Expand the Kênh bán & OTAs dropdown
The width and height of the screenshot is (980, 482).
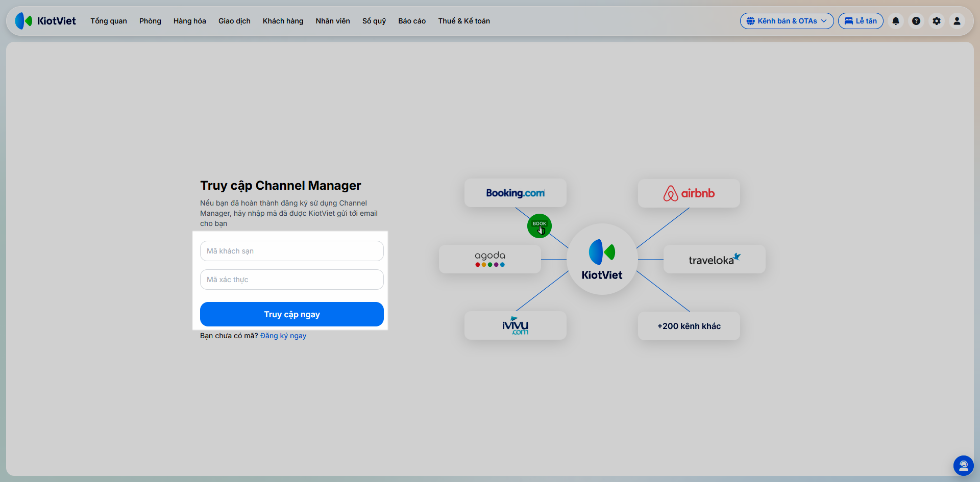787,21
